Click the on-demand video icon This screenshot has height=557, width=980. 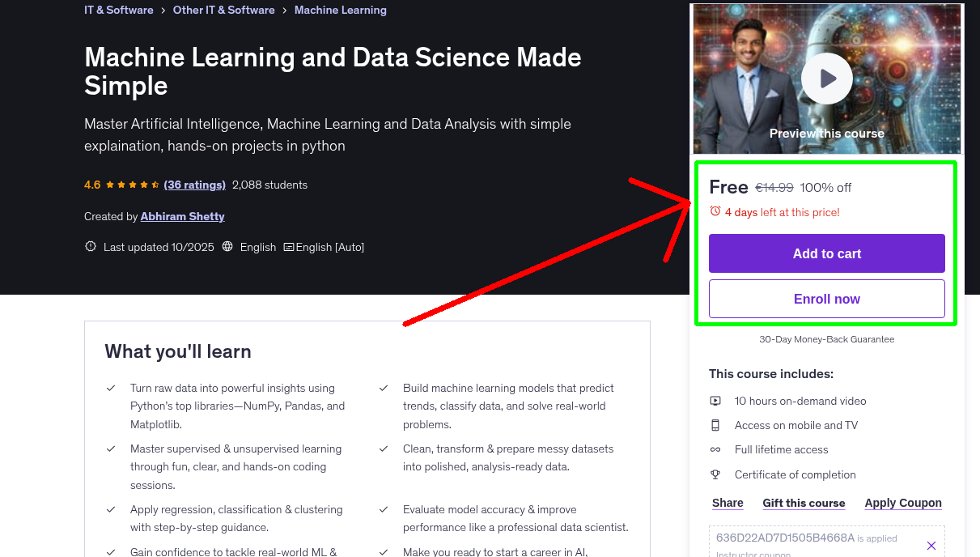[715, 400]
